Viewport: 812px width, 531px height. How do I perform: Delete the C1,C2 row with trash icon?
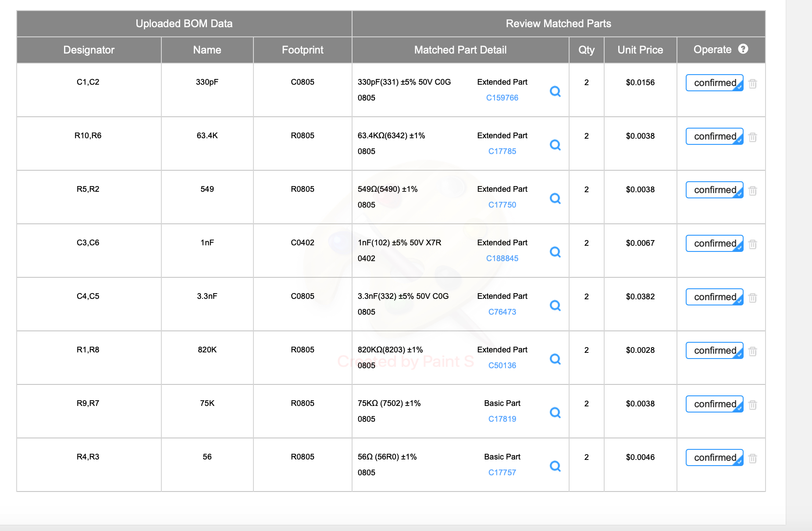753,83
